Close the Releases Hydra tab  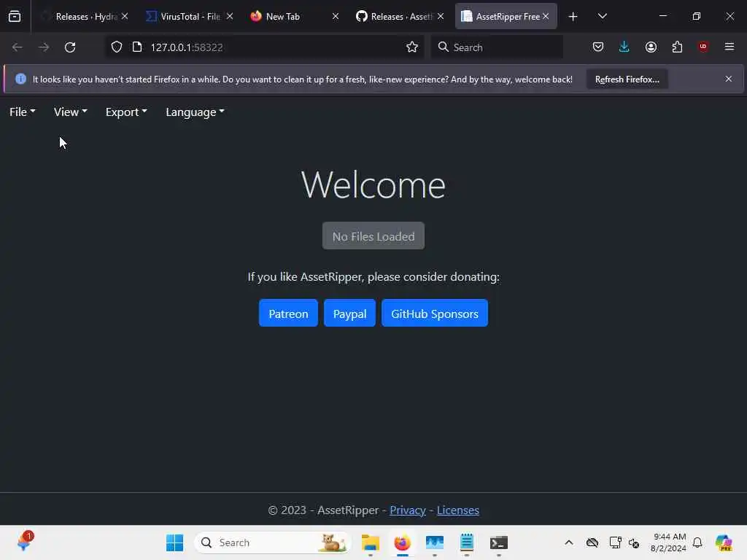[x=125, y=16]
